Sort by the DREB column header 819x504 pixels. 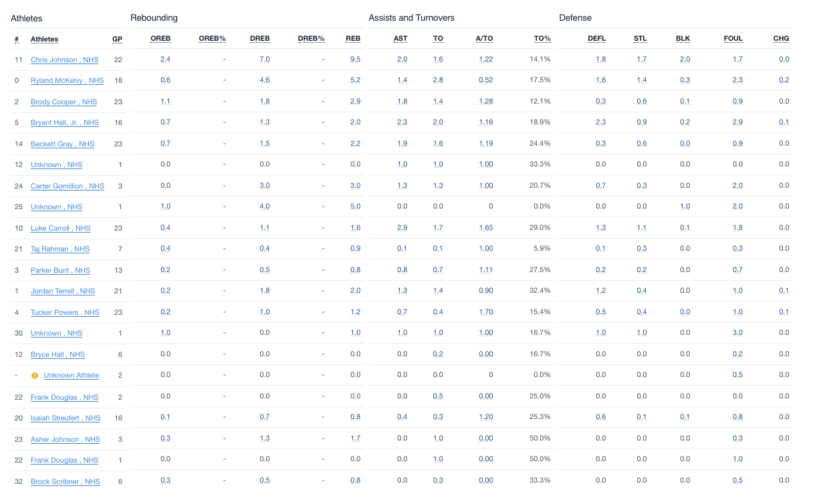coord(259,39)
